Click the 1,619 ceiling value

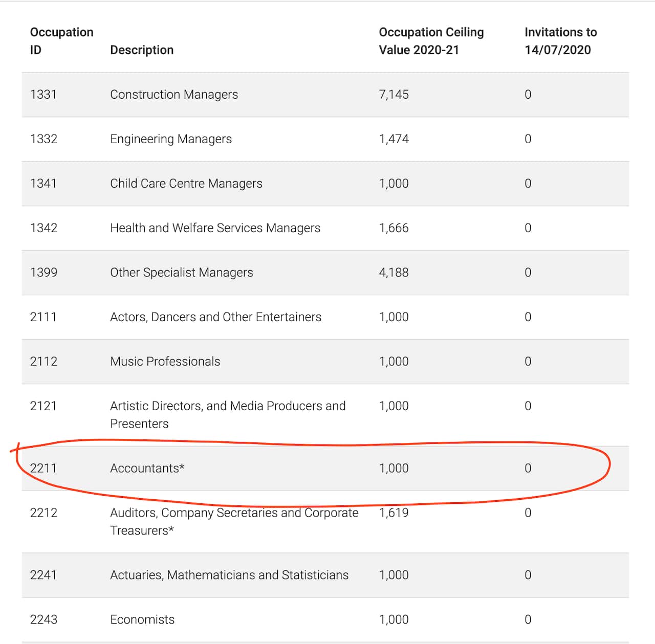pos(394,513)
